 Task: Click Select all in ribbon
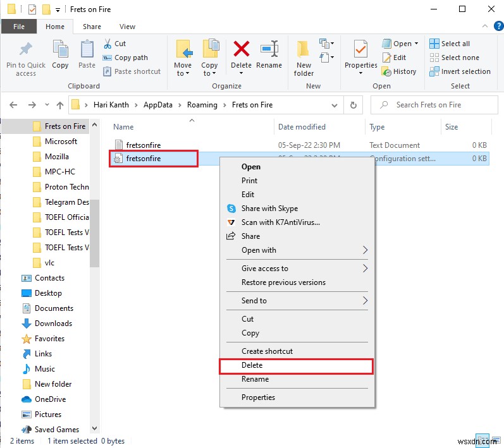pyautogui.click(x=450, y=44)
